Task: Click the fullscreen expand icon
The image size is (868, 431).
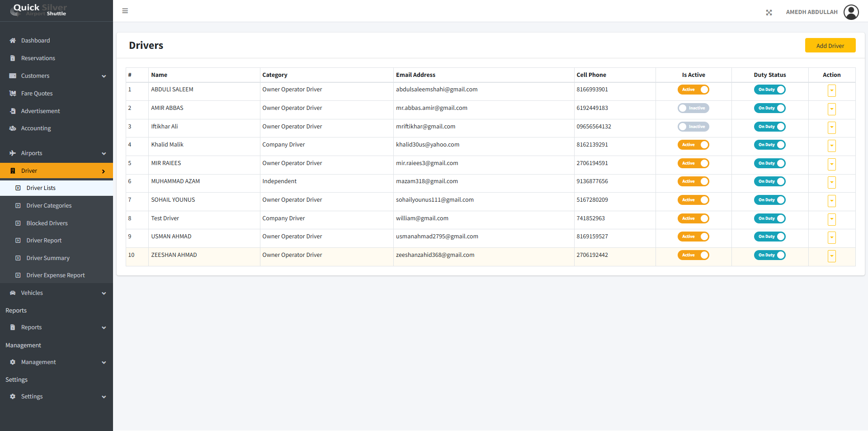Action: tap(769, 13)
